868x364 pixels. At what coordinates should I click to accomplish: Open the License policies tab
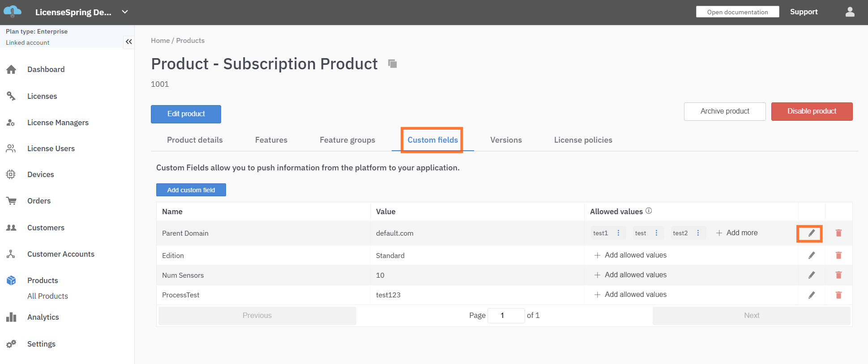tap(583, 140)
